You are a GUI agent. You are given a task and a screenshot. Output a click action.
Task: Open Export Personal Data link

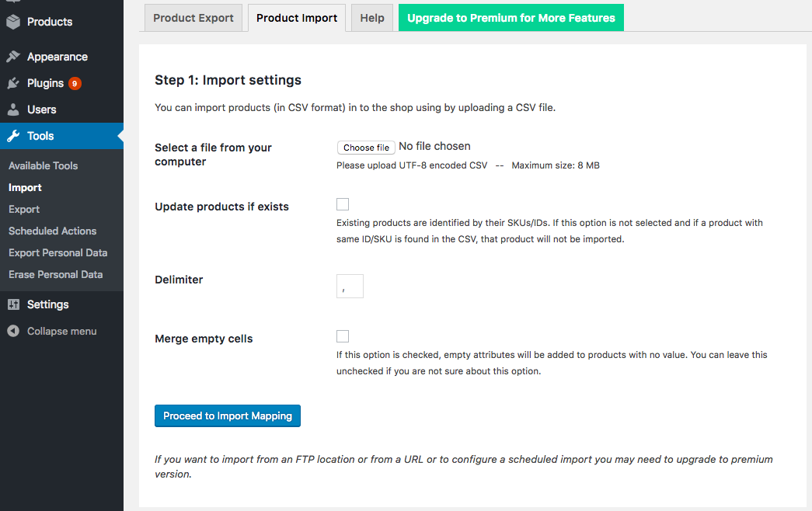click(58, 252)
